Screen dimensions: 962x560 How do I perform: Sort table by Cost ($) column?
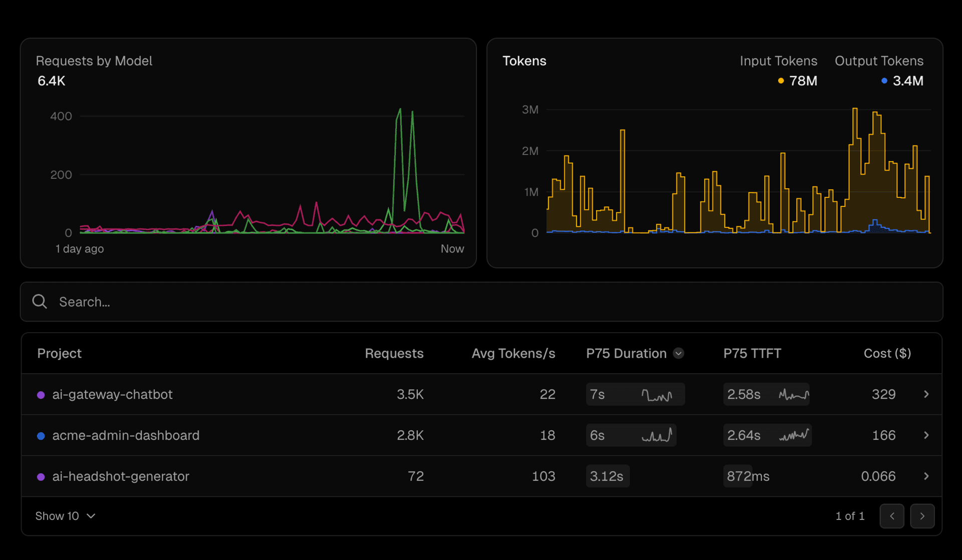coord(887,353)
